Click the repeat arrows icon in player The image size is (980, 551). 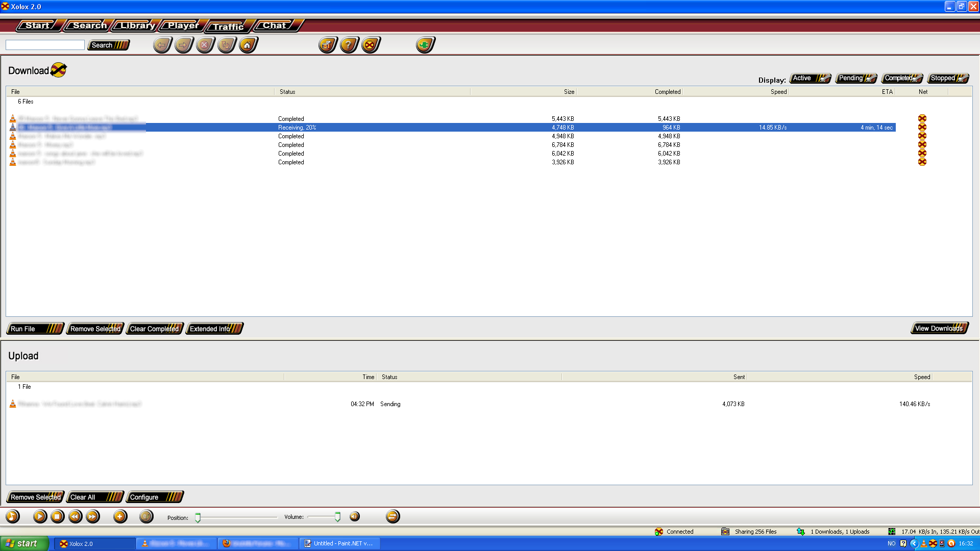click(x=393, y=517)
